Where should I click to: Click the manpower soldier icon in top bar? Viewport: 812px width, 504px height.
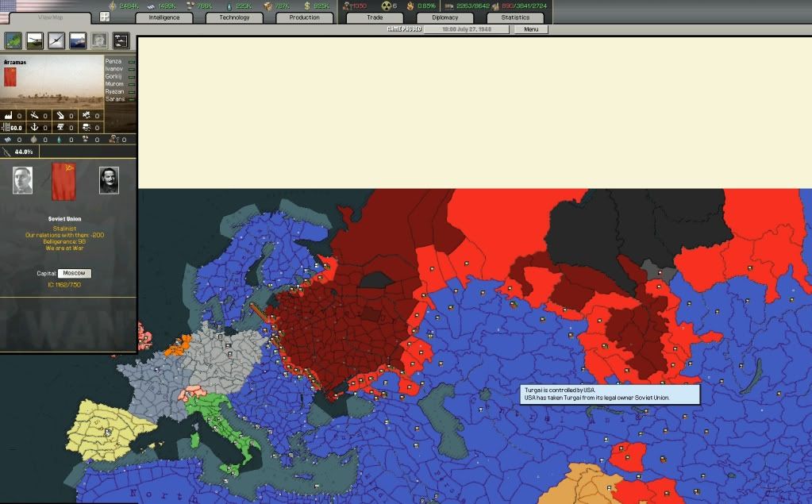click(x=347, y=6)
